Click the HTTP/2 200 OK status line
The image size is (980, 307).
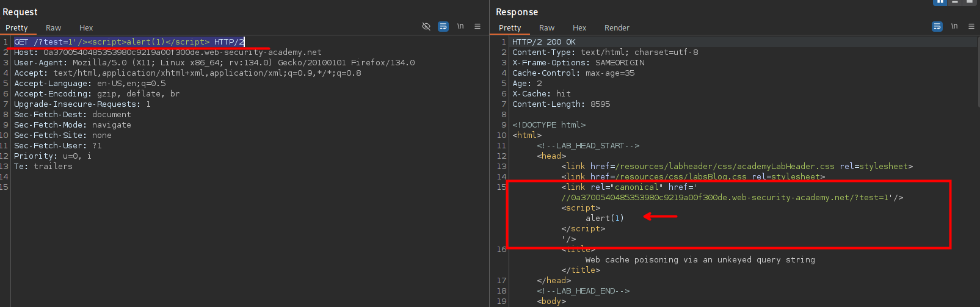pyautogui.click(x=544, y=42)
